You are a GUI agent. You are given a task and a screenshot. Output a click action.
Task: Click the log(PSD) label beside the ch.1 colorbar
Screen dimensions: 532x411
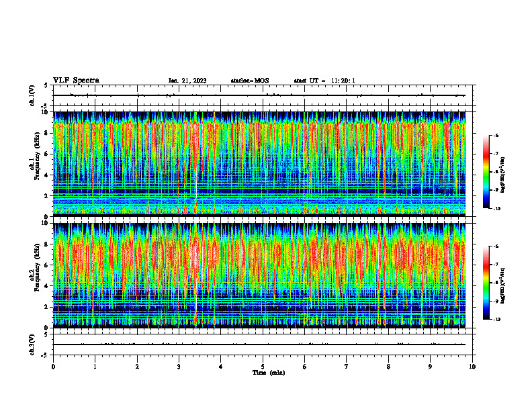click(x=503, y=175)
